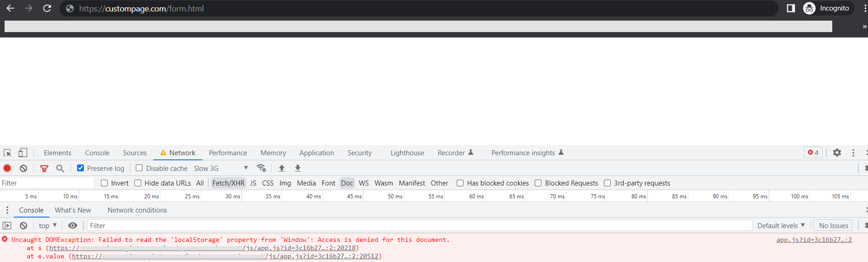This screenshot has height=262, width=868.
Task: Open the Default levels dropdown
Action: 780,225
